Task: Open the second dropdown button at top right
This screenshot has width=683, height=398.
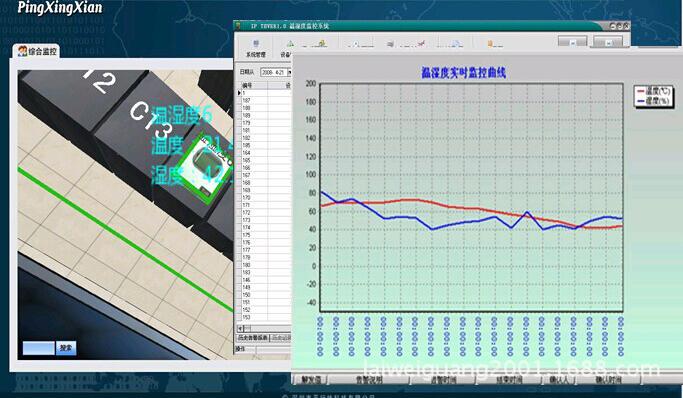Action: (608, 42)
